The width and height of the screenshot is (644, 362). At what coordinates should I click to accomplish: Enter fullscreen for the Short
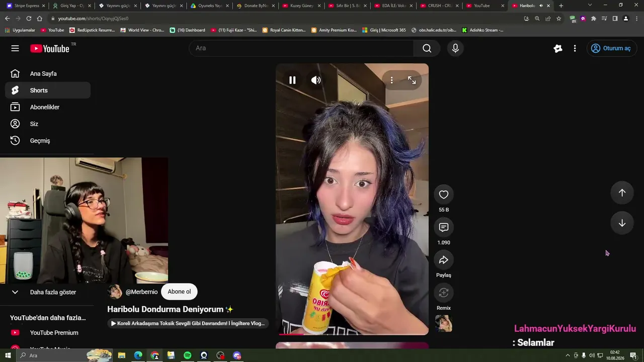(x=412, y=80)
